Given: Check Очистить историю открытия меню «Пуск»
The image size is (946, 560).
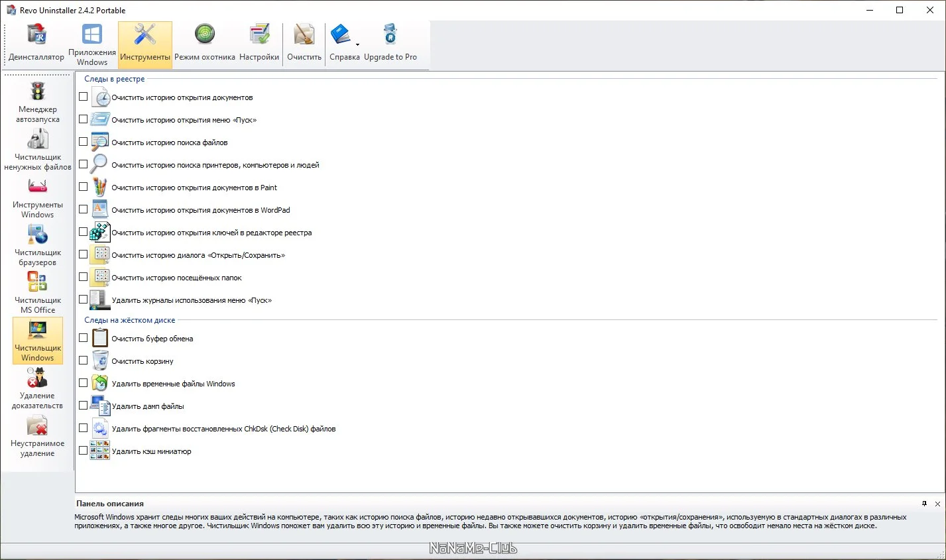Looking at the screenshot, I should [84, 119].
